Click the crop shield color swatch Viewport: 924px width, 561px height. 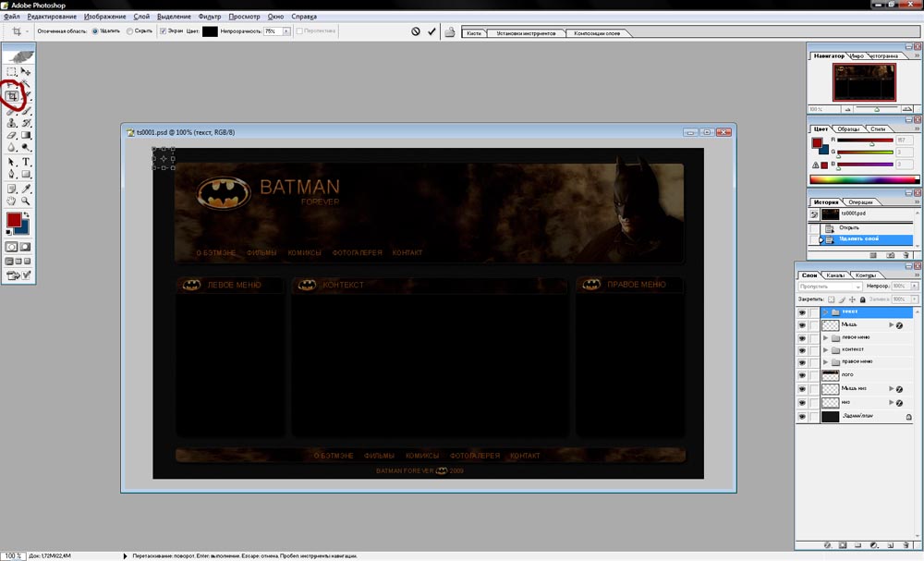(210, 31)
